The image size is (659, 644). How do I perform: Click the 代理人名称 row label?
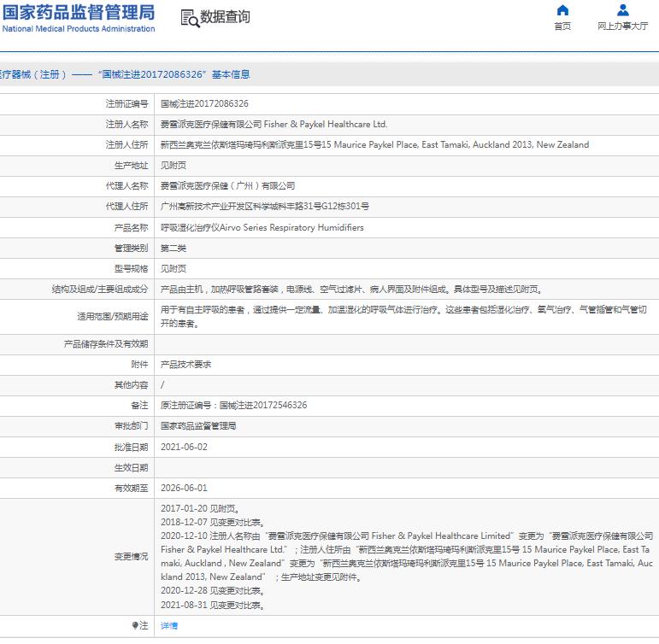(x=127, y=185)
